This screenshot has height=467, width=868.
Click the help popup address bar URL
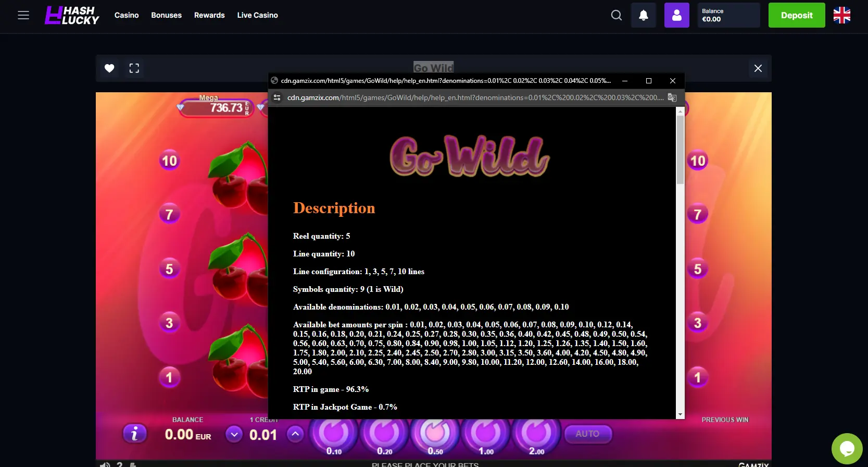[x=475, y=97]
